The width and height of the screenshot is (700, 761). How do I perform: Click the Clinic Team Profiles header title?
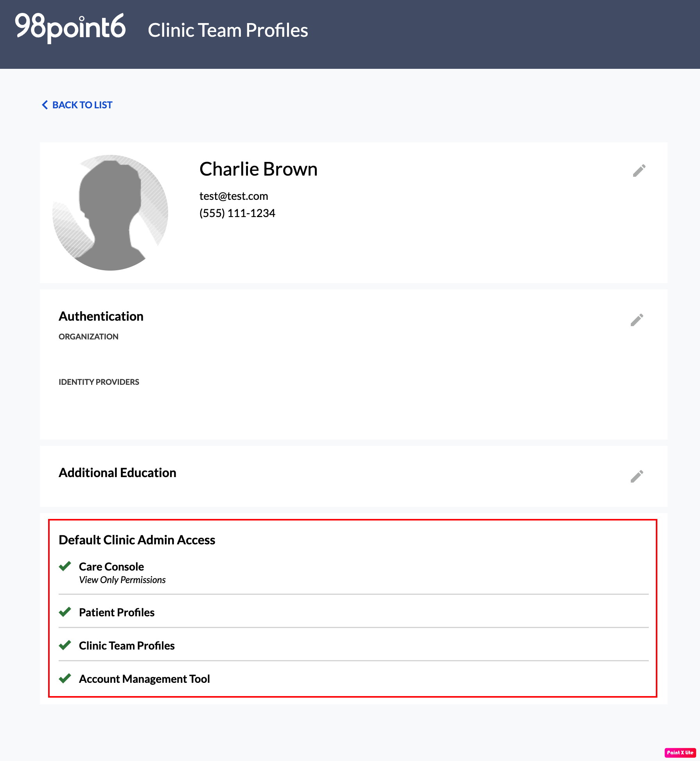228,30
